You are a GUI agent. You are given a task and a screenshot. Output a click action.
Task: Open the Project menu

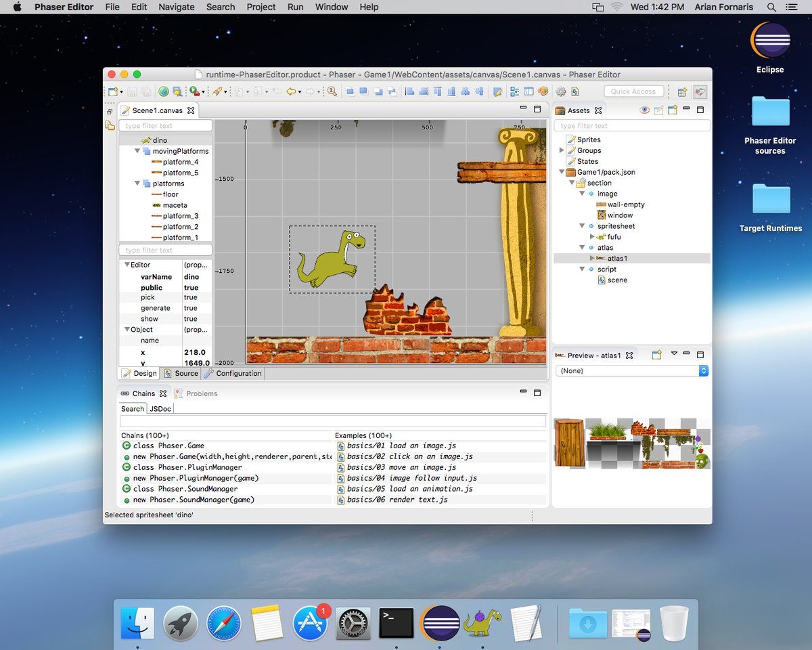(x=261, y=7)
